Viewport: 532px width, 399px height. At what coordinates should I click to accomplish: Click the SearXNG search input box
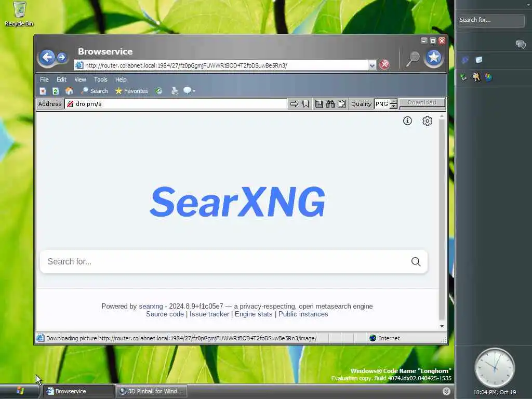coord(225,262)
